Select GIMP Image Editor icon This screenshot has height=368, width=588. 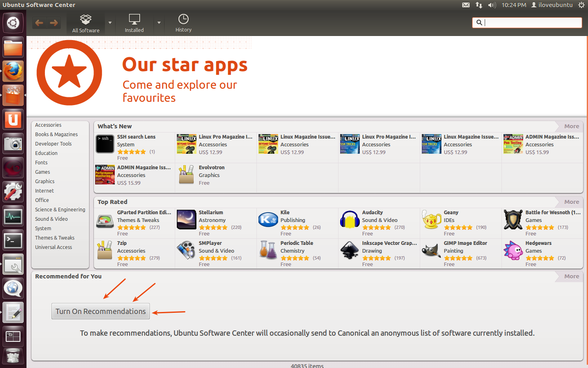tap(432, 250)
